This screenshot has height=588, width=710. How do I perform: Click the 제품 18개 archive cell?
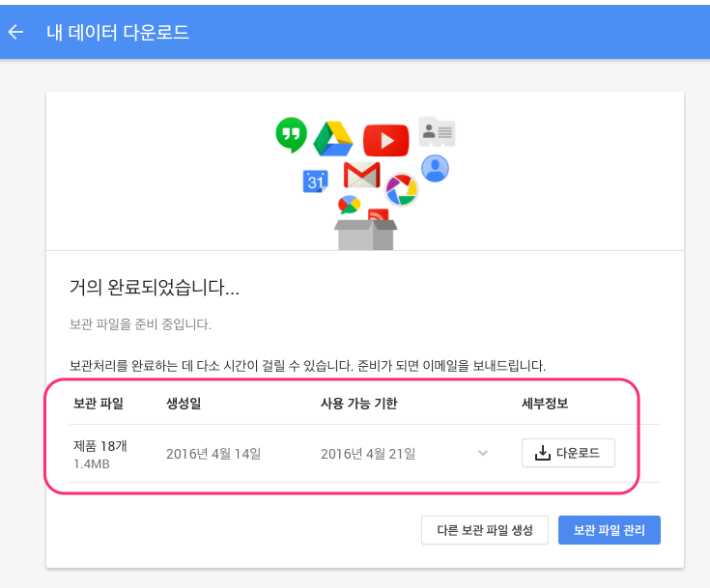click(x=100, y=446)
